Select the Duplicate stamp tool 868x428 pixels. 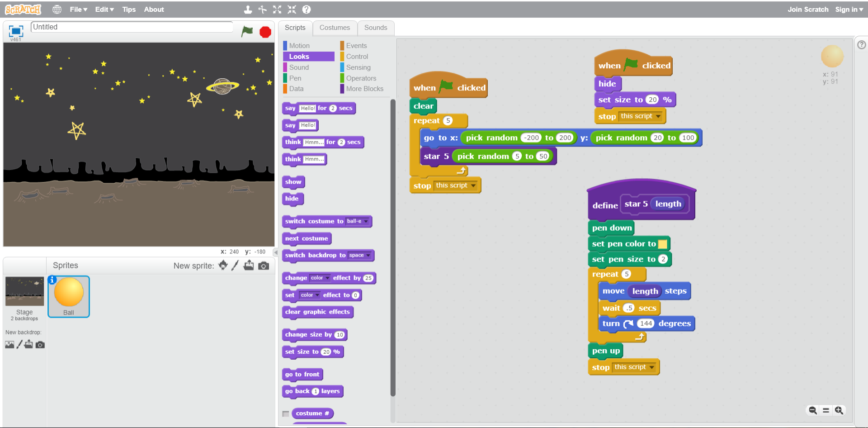point(248,10)
